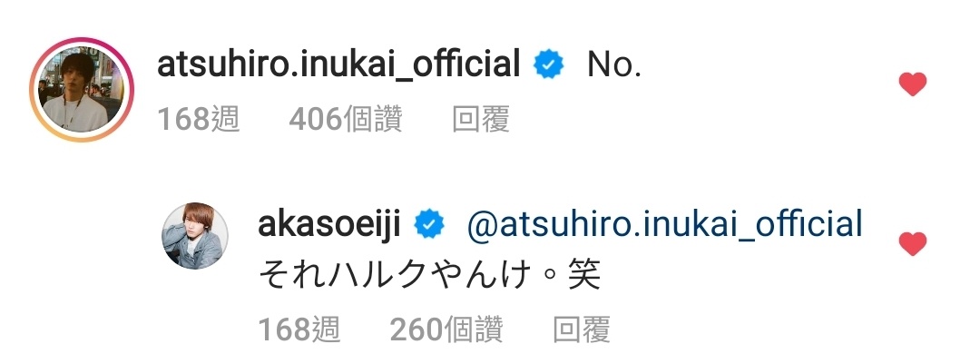Click the 168週 timestamp under akasoeiji's reply

tap(299, 329)
